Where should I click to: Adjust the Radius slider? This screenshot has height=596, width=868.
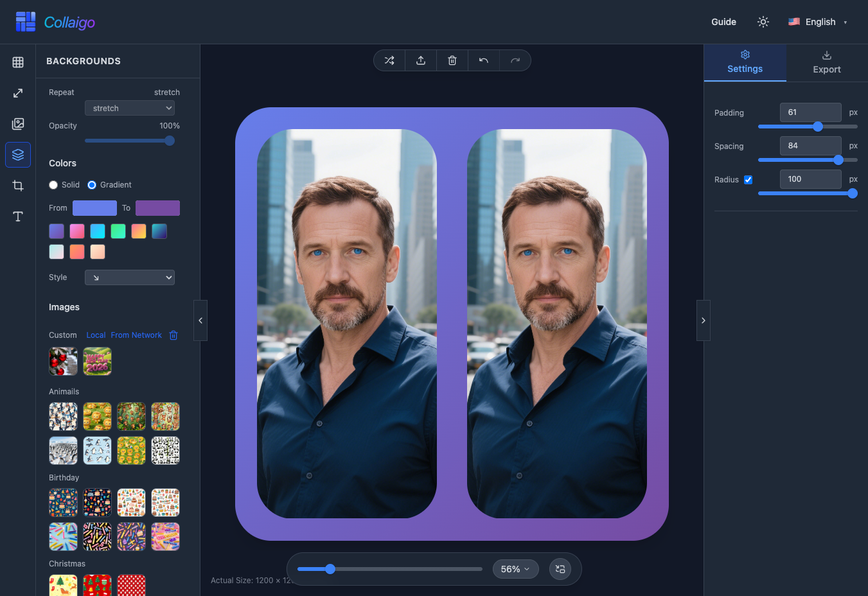[x=808, y=193]
